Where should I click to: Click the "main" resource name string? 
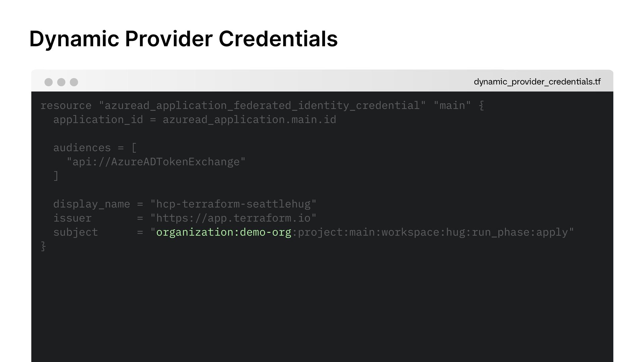pos(452,106)
